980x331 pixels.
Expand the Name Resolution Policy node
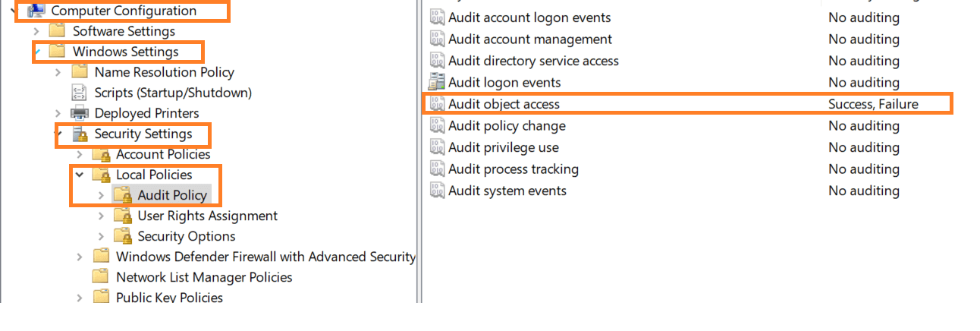(x=58, y=72)
